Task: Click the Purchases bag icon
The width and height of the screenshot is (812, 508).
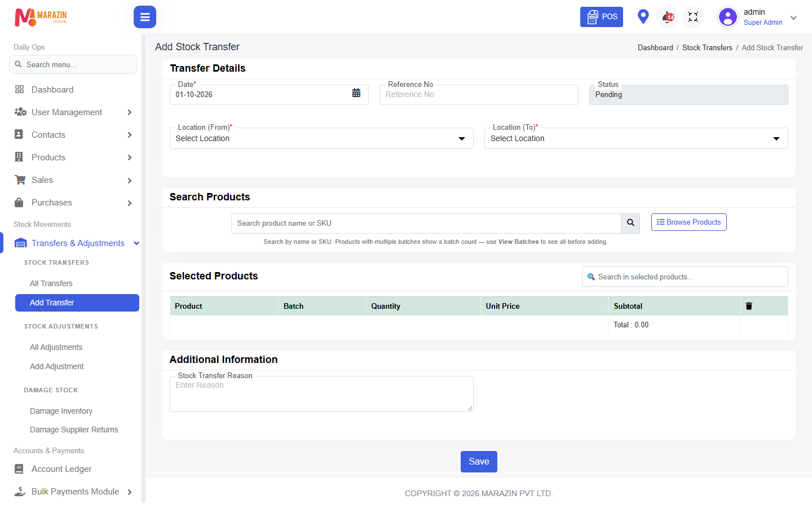Action: point(19,202)
